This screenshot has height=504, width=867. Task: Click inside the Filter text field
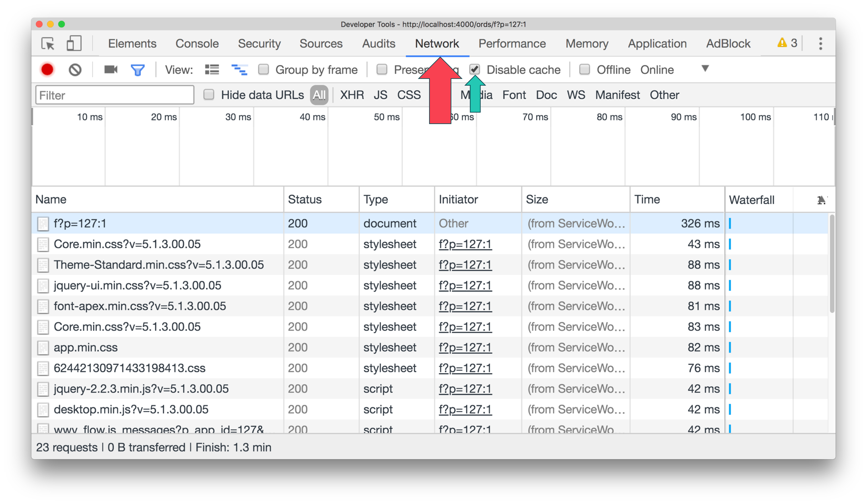click(x=115, y=95)
